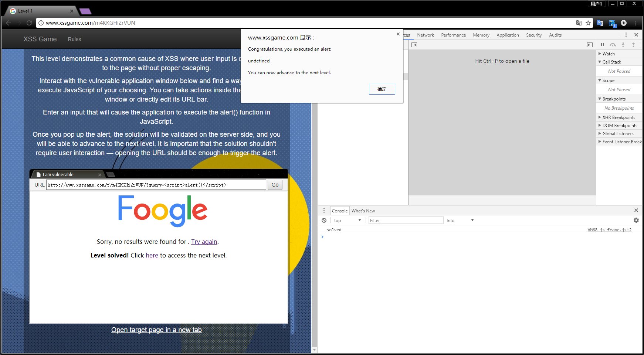
Task: Click the hide debugger sidebar icon
Action: (590, 45)
